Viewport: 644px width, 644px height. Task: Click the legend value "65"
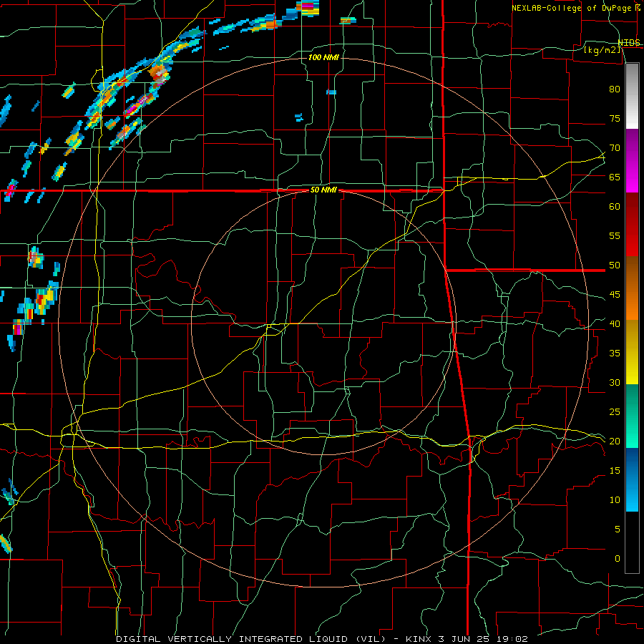click(x=615, y=177)
